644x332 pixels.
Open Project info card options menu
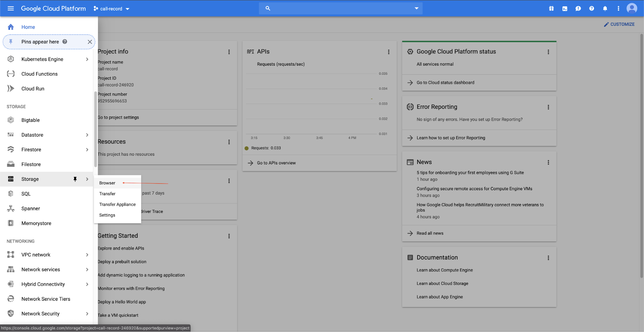point(229,52)
